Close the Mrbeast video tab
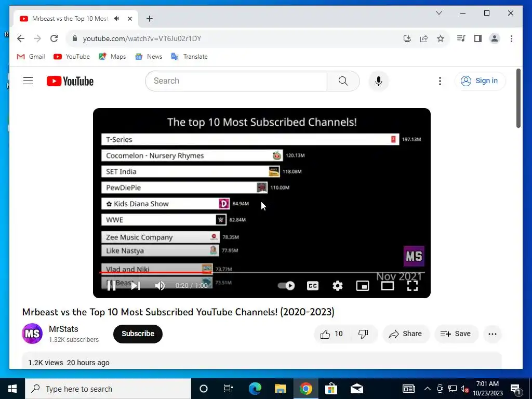532x399 pixels. point(129,19)
